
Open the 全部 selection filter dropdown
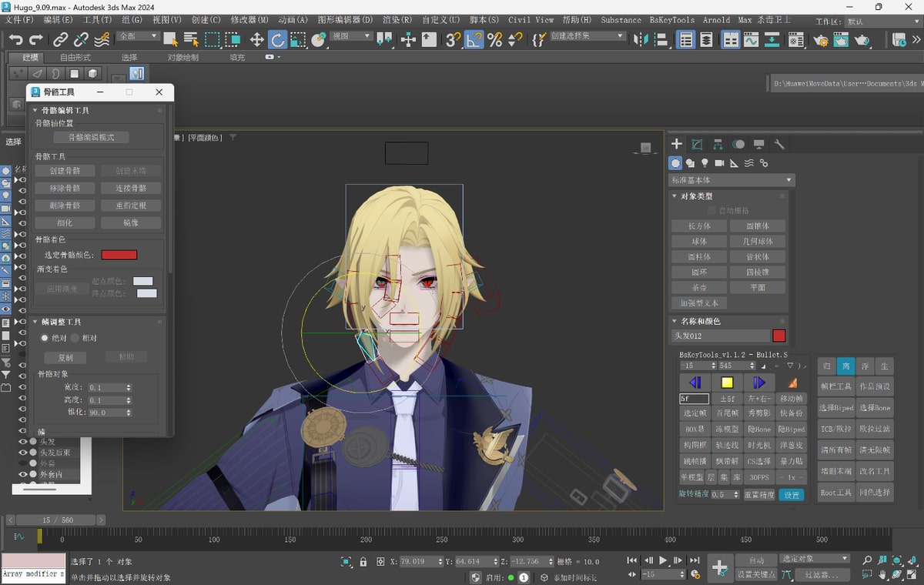click(x=139, y=36)
